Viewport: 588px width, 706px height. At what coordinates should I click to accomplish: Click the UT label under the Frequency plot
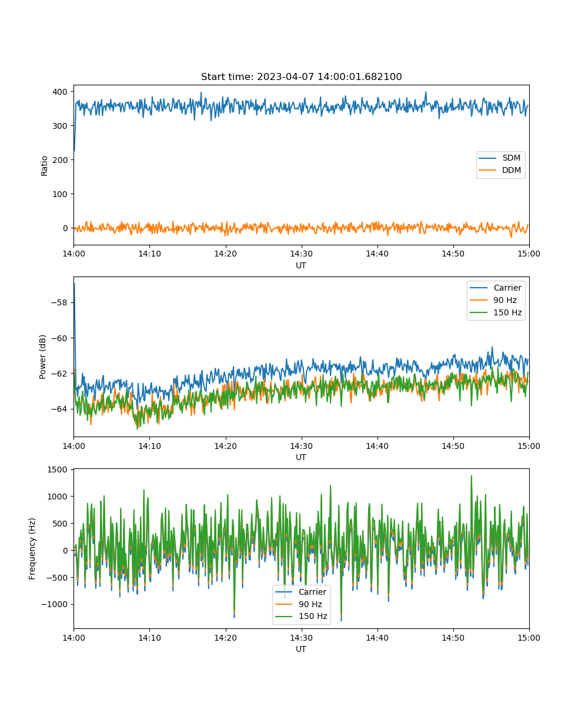tap(301, 649)
